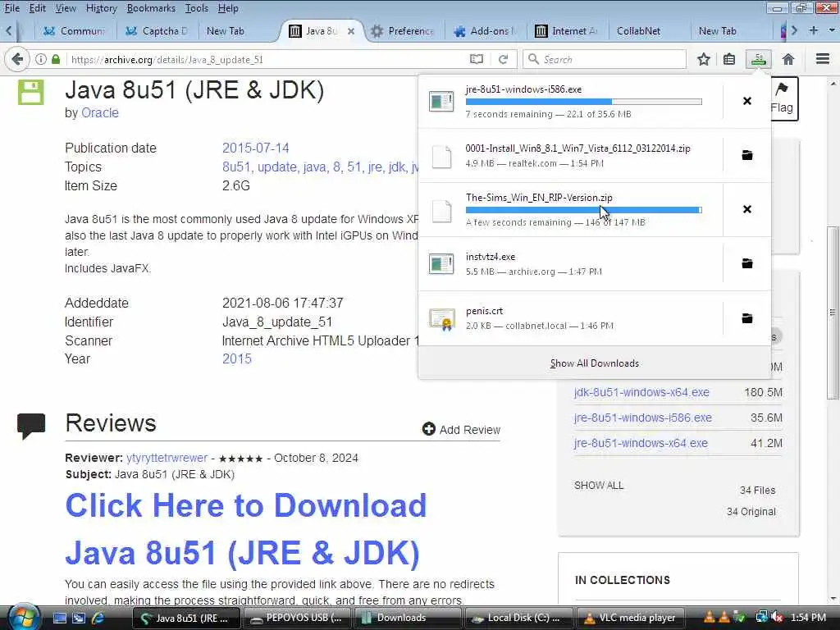Viewport: 840px width, 630px height.
Task: Expand the list all tabs dropdown
Action: [x=832, y=30]
